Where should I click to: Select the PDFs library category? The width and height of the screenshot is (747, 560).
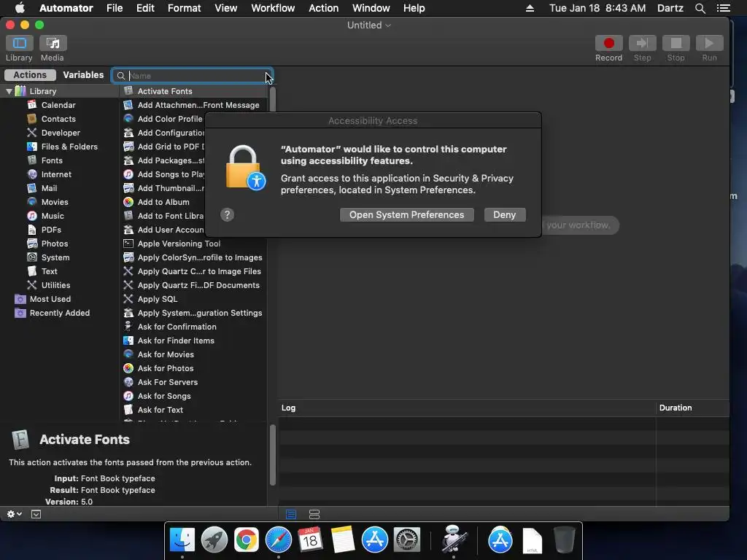coord(51,230)
